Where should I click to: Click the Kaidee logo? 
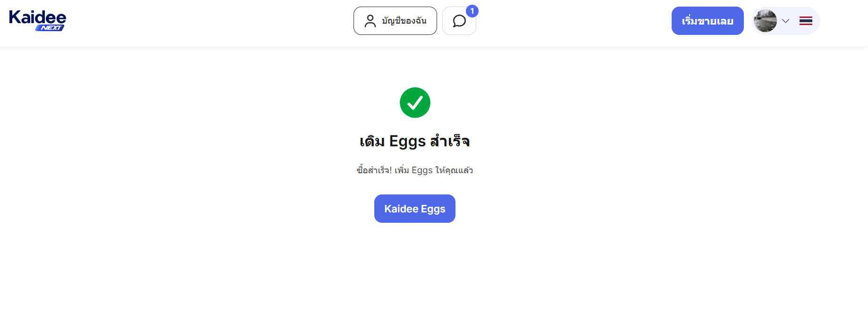38,20
